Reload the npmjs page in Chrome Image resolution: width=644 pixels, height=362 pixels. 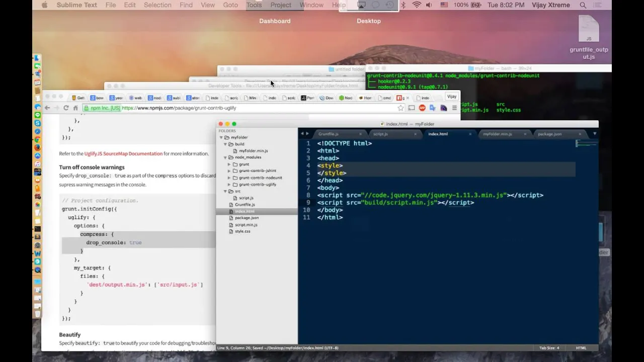click(x=66, y=108)
